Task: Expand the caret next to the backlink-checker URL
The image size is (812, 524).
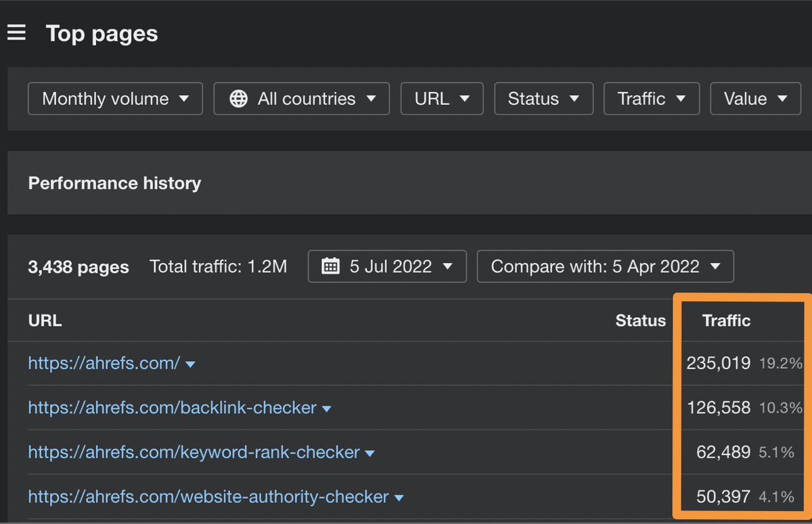Action: (327, 409)
